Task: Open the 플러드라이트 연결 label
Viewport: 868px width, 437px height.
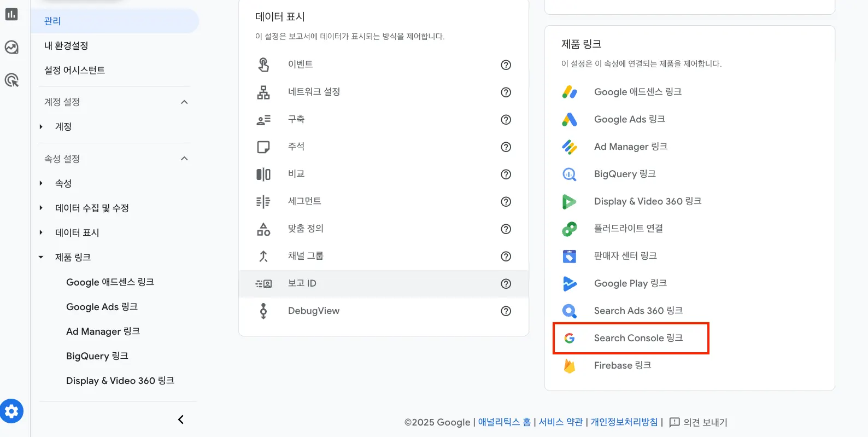Action: [629, 229]
